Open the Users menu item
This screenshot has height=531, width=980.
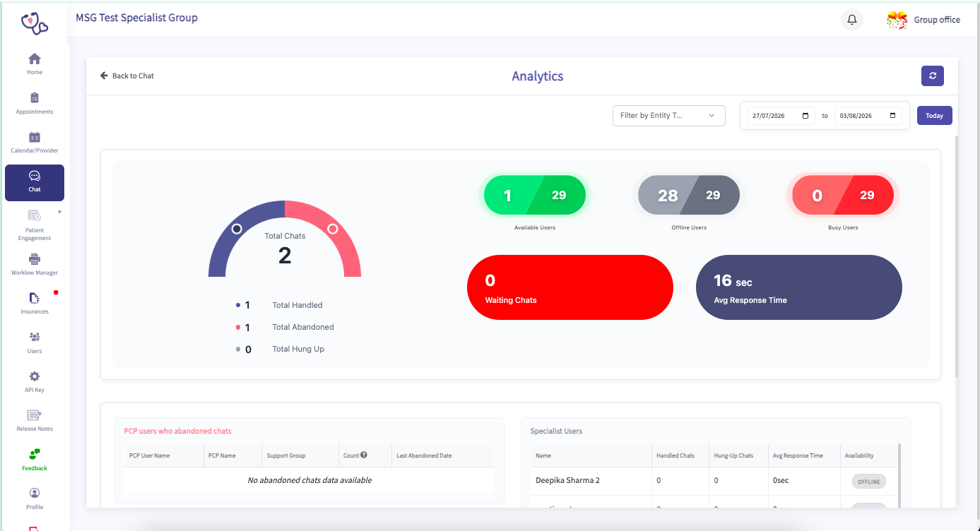(x=35, y=342)
